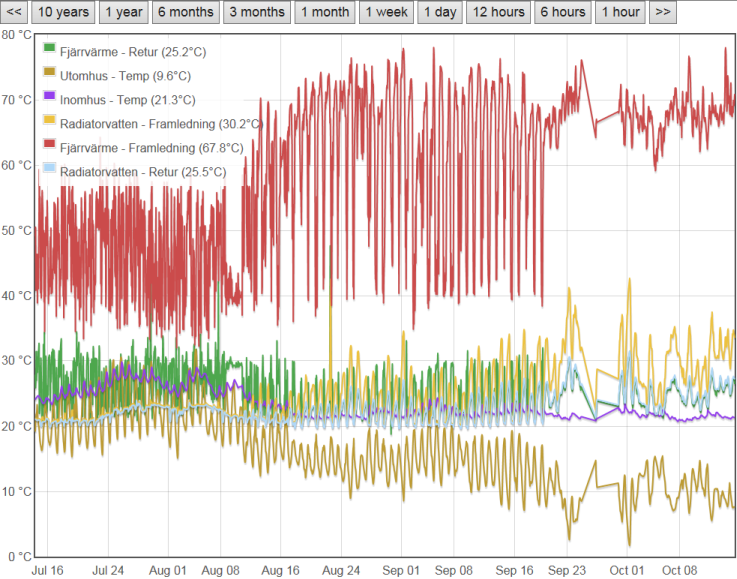This screenshot has height=579, width=737.
Task: Set range to 6 hours
Action: pyautogui.click(x=562, y=12)
